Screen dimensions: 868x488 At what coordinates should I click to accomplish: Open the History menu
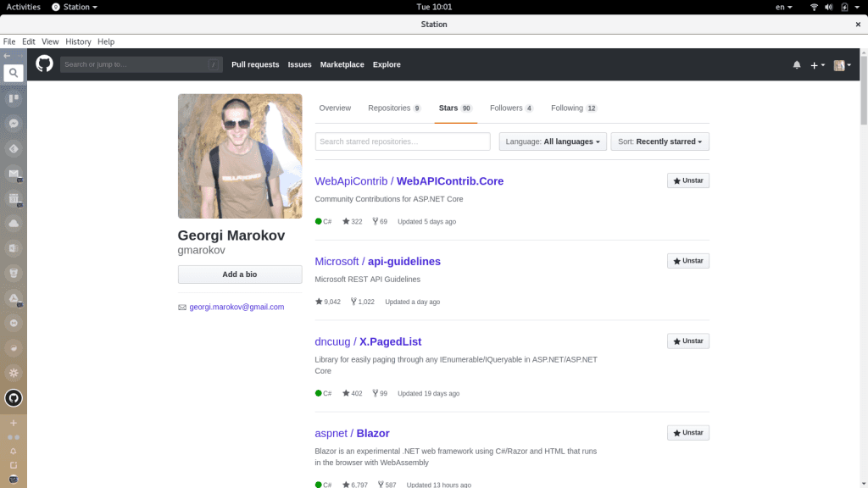pos(78,42)
